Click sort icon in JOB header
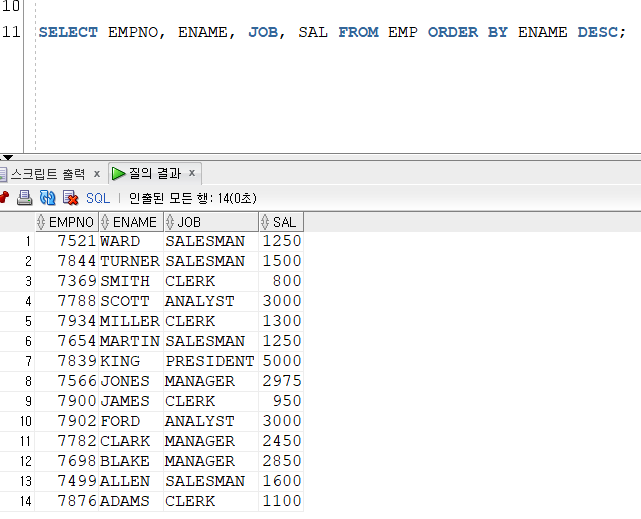Viewport: 641px width, 519px height. [x=170, y=222]
